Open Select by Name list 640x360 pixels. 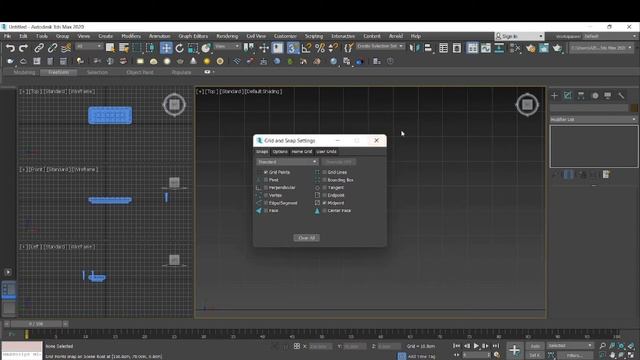(x=124, y=48)
